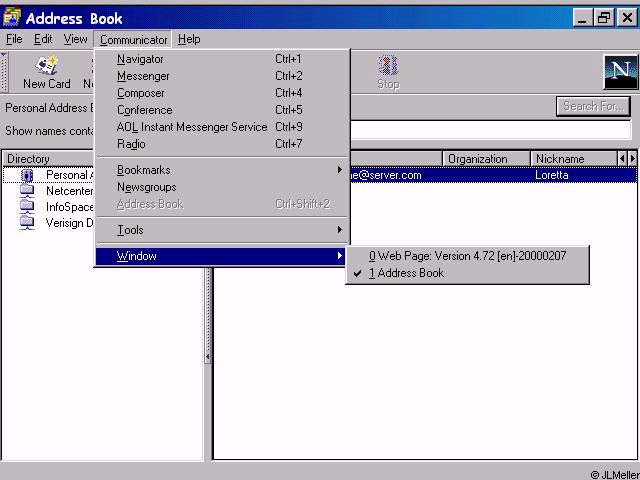Click the Organization column header
Screen dimensions: 640x480
click(x=487, y=159)
